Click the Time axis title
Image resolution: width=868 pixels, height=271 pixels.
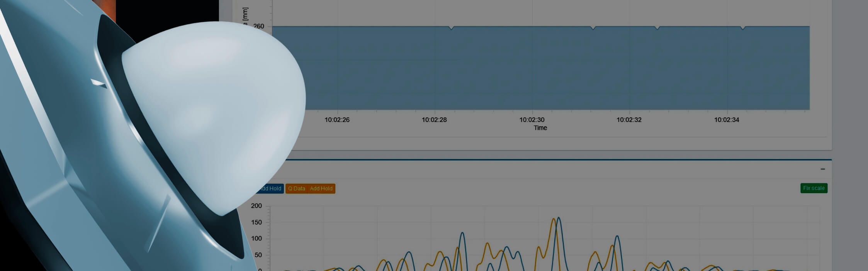coord(540,128)
